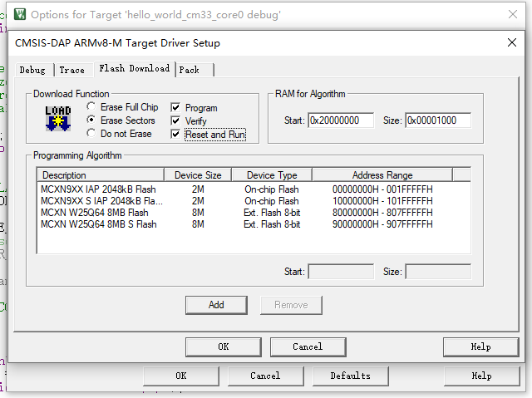This screenshot has height=398, width=532.
Task: Select the MCXN W25Q64 8MB Flash row
Action: click(x=254, y=213)
